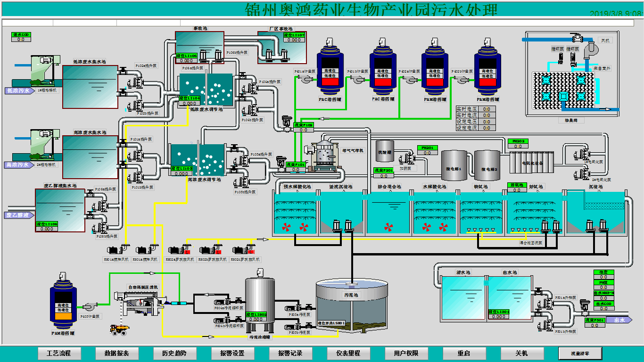The width and height of the screenshot is (644, 362).
Task: Click the K502b Roots blower icon
Action: [211, 250]
